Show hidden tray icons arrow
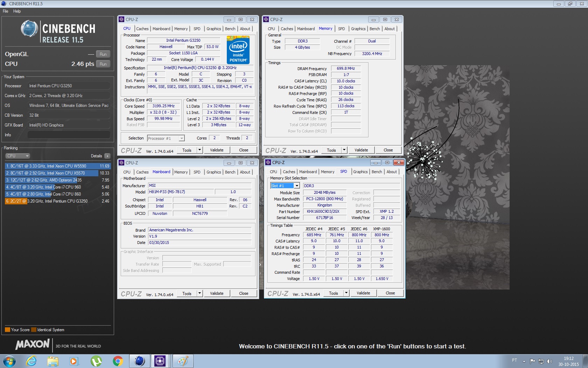Image resolution: width=588 pixels, height=368 pixels. [524, 361]
